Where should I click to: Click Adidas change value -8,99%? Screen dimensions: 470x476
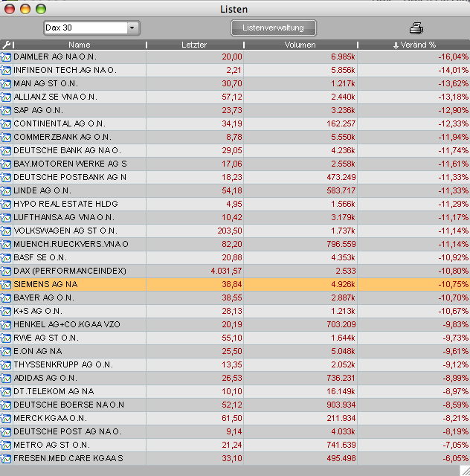click(455, 379)
